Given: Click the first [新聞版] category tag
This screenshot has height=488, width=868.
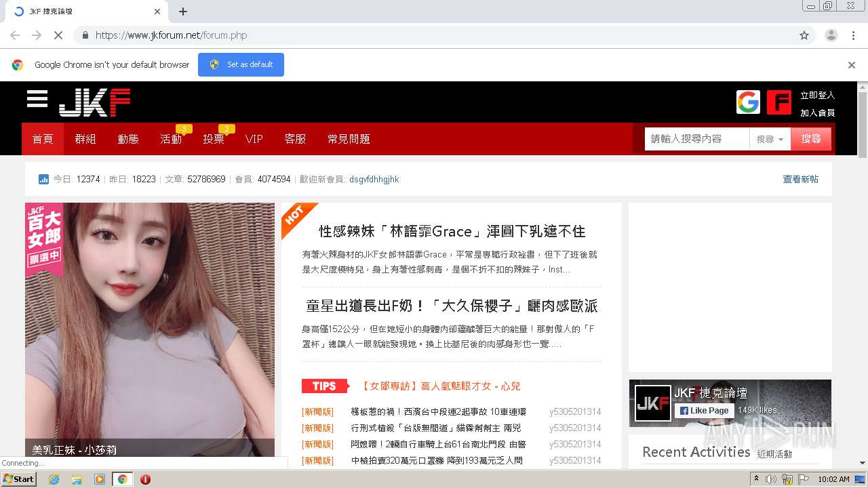Looking at the screenshot, I should pyautogui.click(x=317, y=412).
